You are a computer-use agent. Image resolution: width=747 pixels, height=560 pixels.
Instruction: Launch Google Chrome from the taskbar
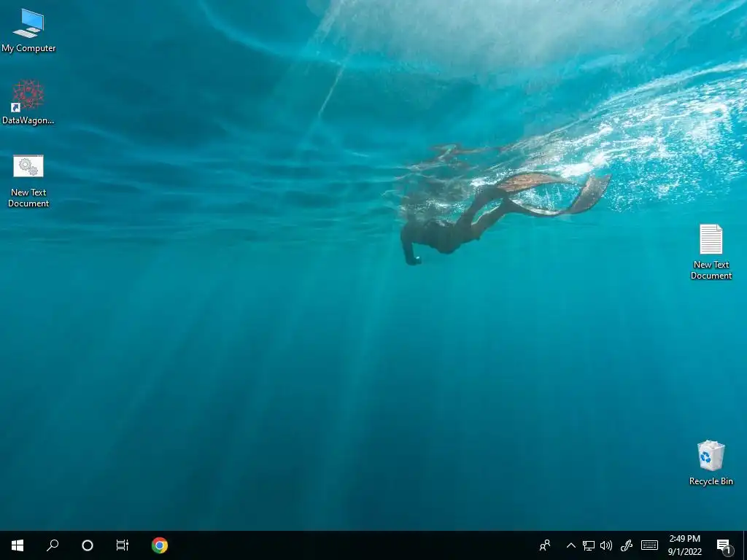[x=160, y=545]
